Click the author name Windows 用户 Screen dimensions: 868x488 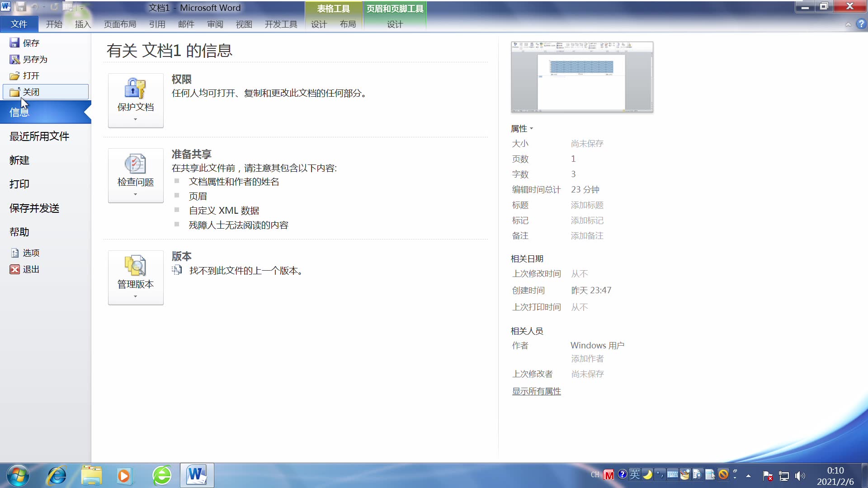coord(597,345)
